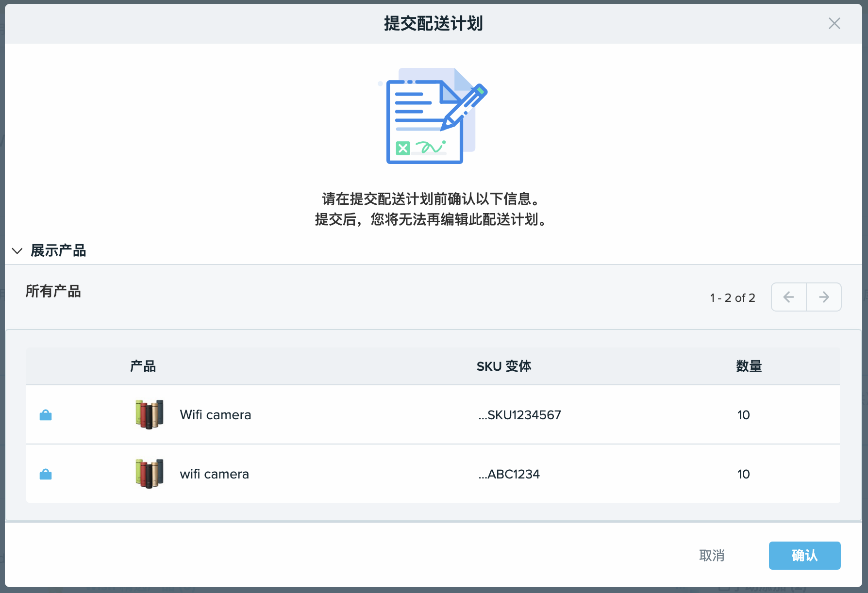868x593 pixels.
Task: Click the quantity 10 for Wifi camera
Action: [x=743, y=415]
